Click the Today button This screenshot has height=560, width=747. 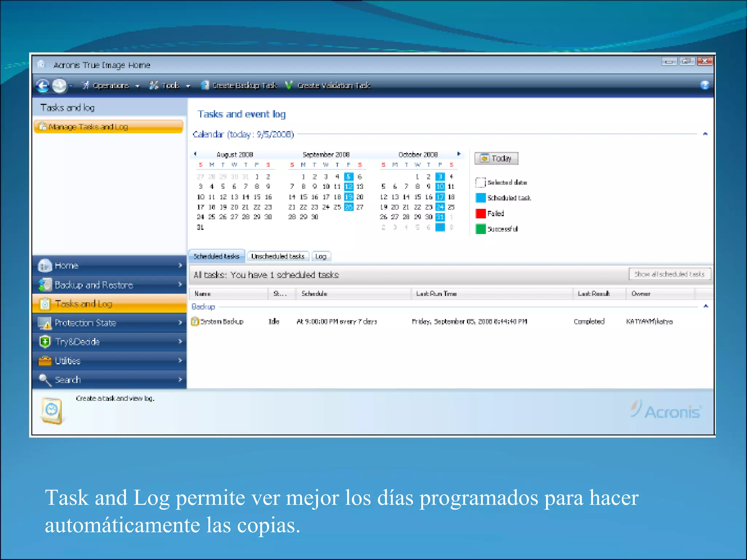[496, 158]
